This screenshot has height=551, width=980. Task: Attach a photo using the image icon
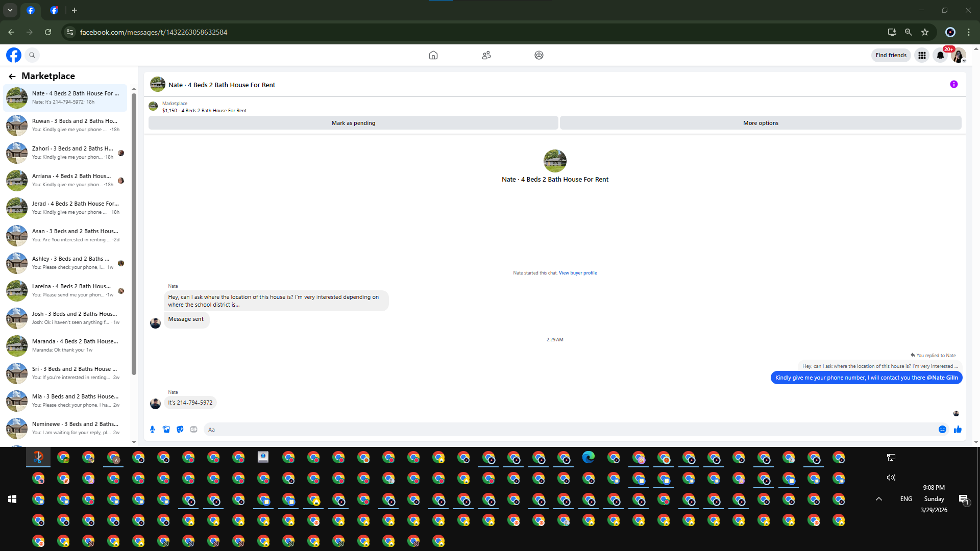166,430
